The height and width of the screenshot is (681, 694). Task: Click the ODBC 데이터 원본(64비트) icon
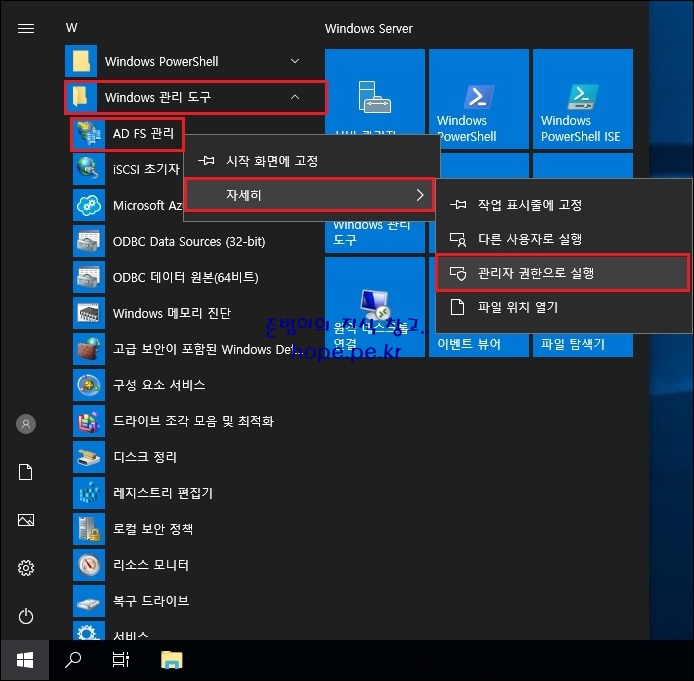89,277
